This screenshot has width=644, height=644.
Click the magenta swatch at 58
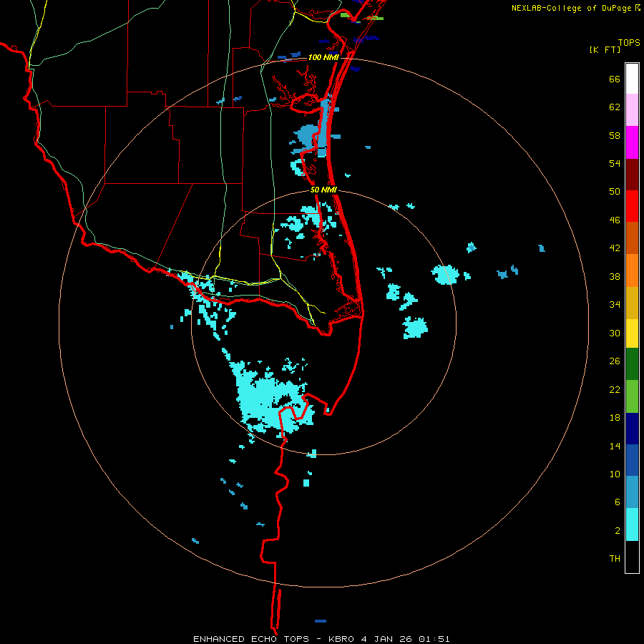pyautogui.click(x=632, y=142)
